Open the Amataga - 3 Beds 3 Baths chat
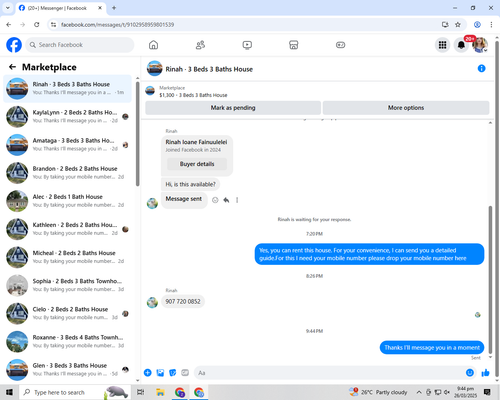The height and width of the screenshot is (400, 500). [67, 145]
